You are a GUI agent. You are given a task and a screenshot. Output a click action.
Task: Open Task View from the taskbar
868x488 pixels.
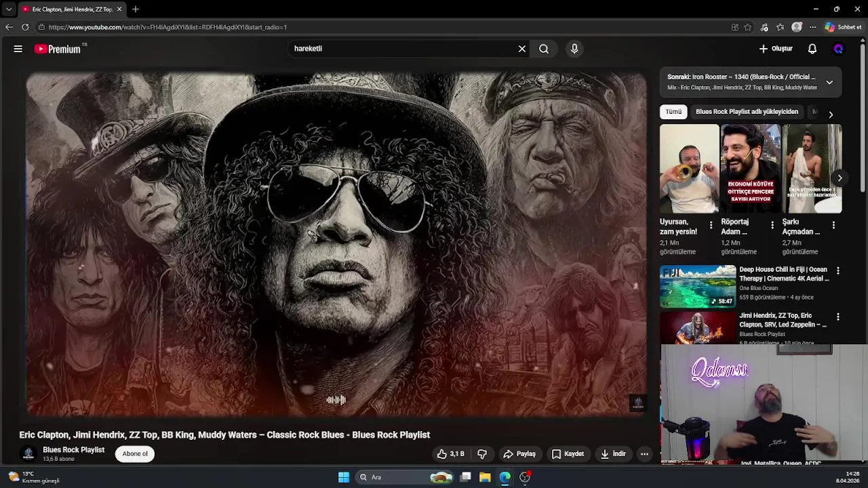point(466,477)
